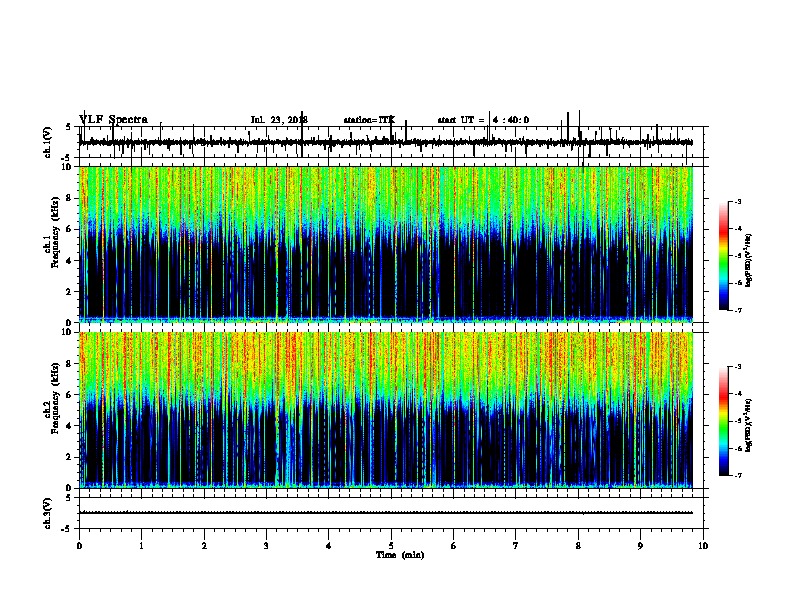Click time axis tick label "3"
This screenshot has width=792, height=612.
(266, 546)
